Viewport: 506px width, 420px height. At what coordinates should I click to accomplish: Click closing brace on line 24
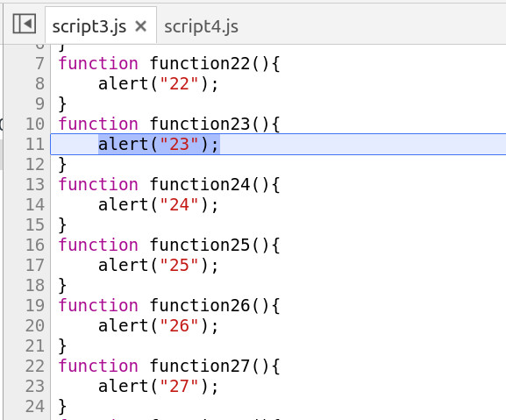(x=62, y=407)
